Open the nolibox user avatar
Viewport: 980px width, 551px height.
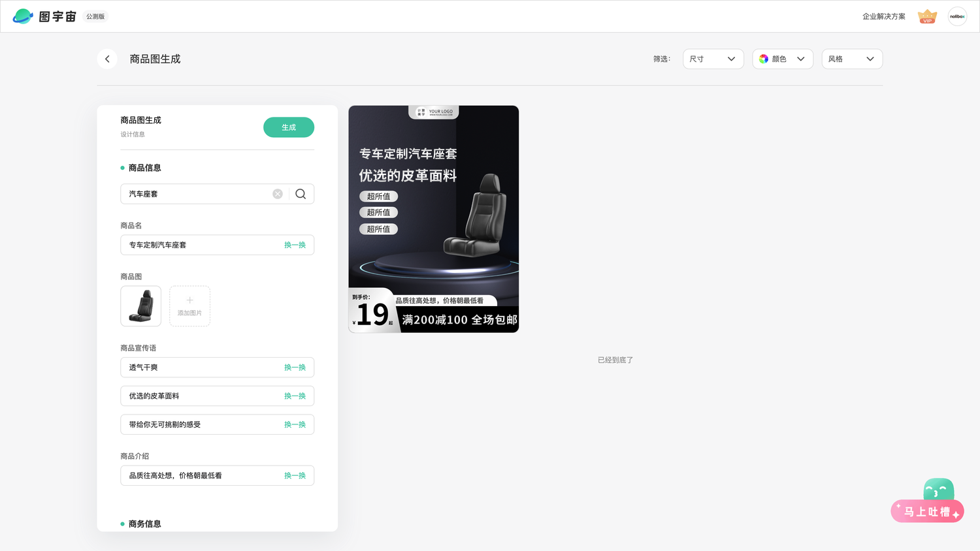coord(957,16)
